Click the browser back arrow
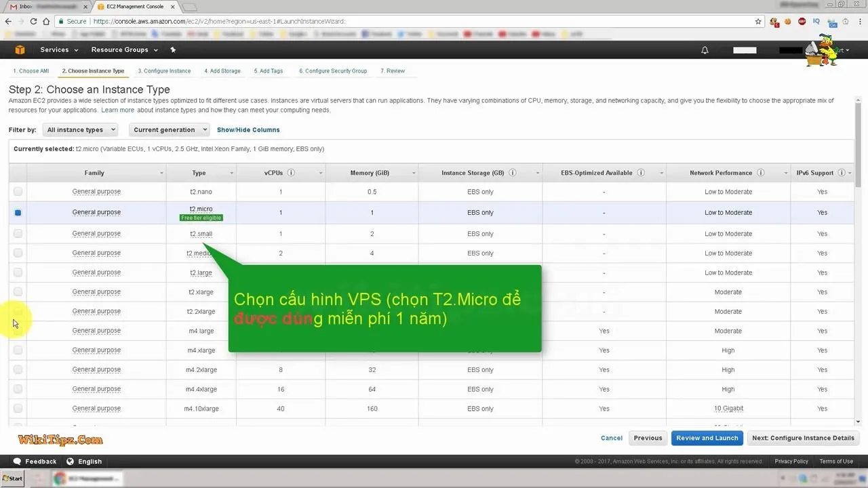Image resolution: width=868 pixels, height=488 pixels. [8, 21]
